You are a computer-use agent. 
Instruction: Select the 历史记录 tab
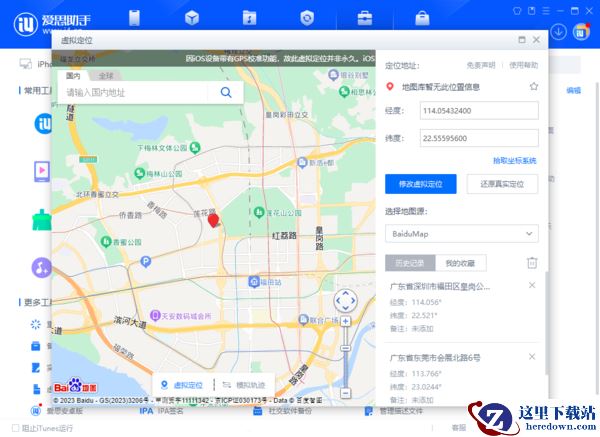coord(410,263)
